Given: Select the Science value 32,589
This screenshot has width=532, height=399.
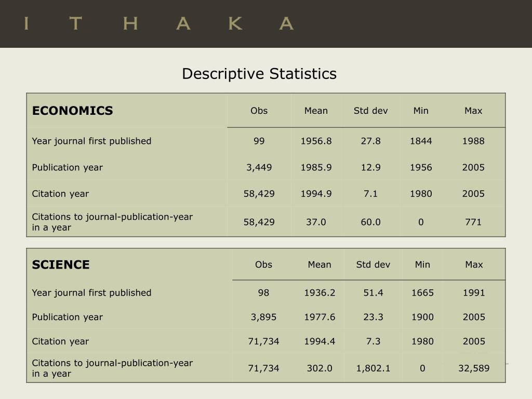Looking at the screenshot, I should click(474, 368).
